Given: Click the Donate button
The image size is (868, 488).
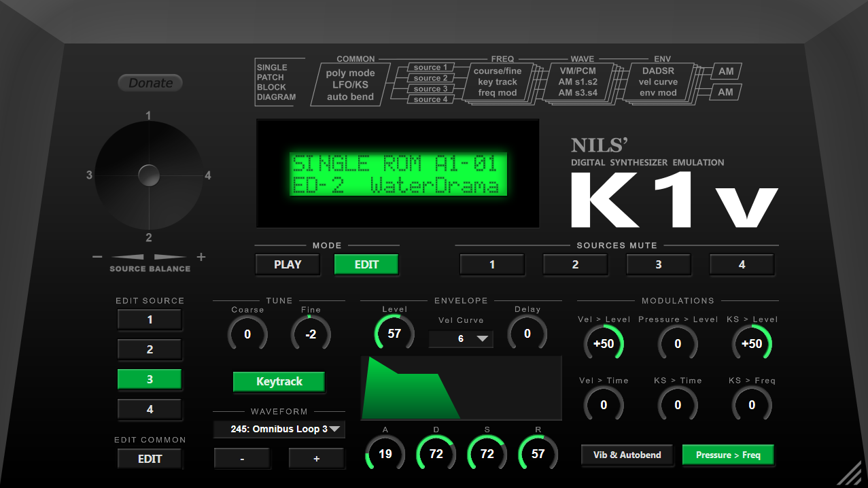Looking at the screenshot, I should point(150,82).
